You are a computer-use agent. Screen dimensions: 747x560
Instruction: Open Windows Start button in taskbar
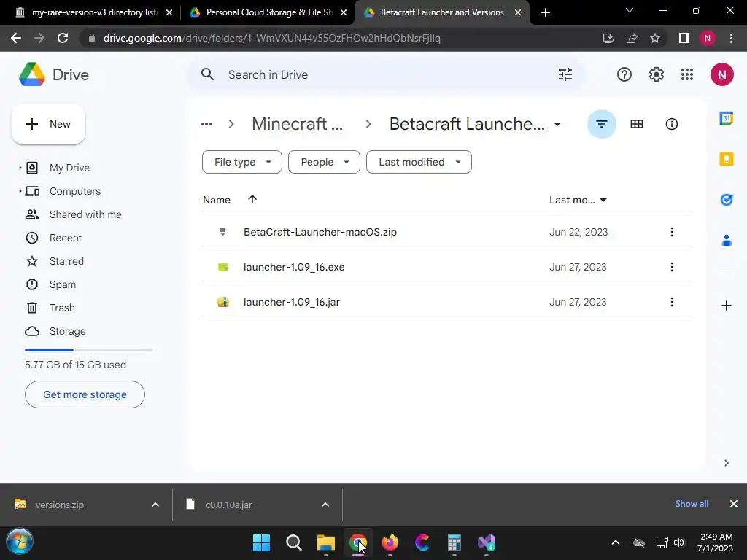coord(261,542)
